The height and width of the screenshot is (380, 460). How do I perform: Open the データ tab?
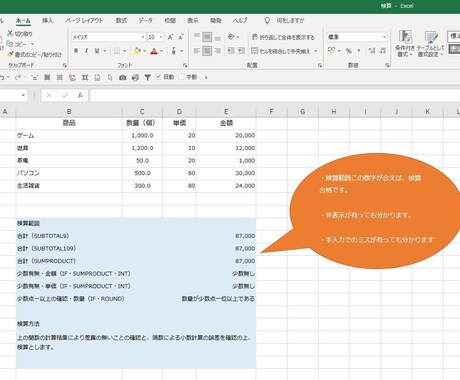(x=146, y=21)
